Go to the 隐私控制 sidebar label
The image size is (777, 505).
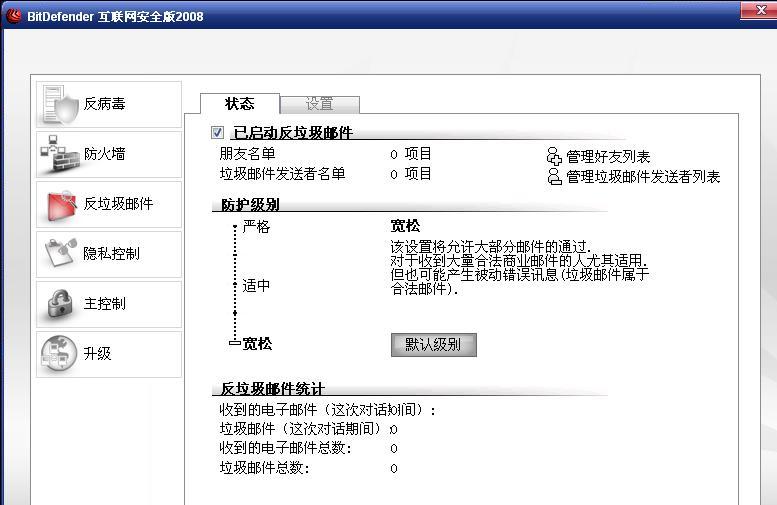pyautogui.click(x=111, y=254)
